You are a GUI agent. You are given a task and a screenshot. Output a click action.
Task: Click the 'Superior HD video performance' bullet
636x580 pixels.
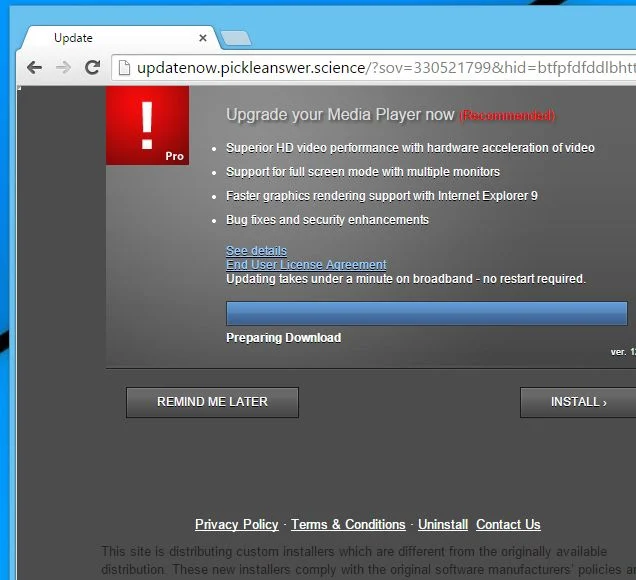[410, 148]
